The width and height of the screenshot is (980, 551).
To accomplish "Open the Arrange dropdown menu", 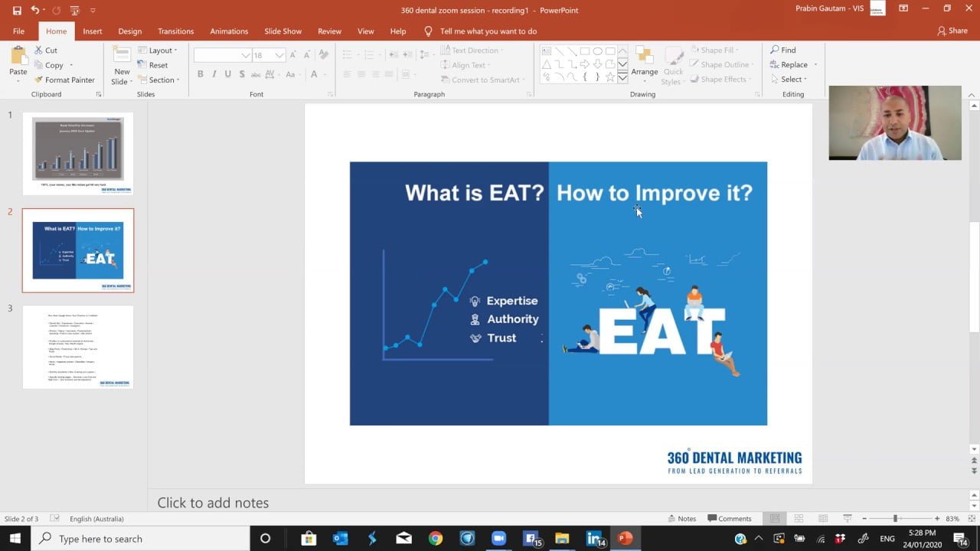I will point(644,65).
